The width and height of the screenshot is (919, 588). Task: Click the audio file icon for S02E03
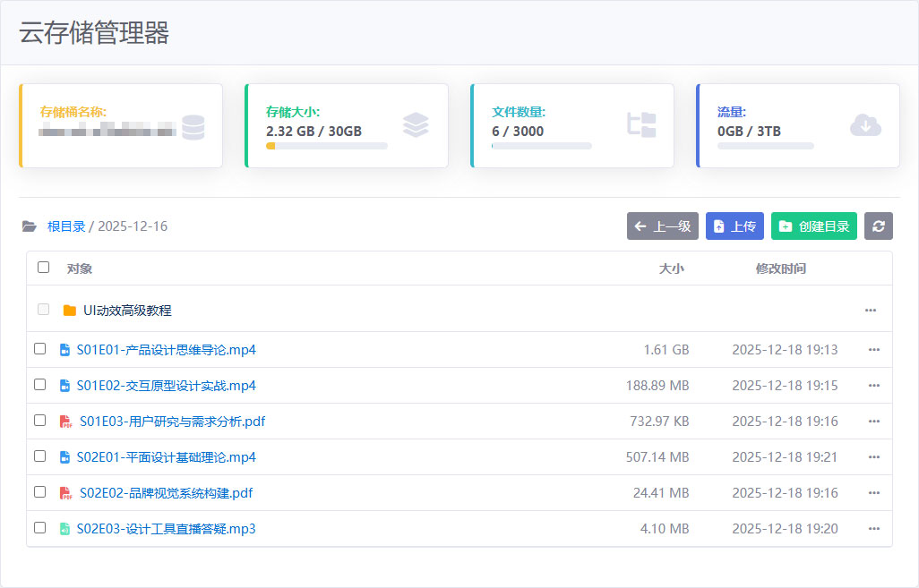click(64, 529)
